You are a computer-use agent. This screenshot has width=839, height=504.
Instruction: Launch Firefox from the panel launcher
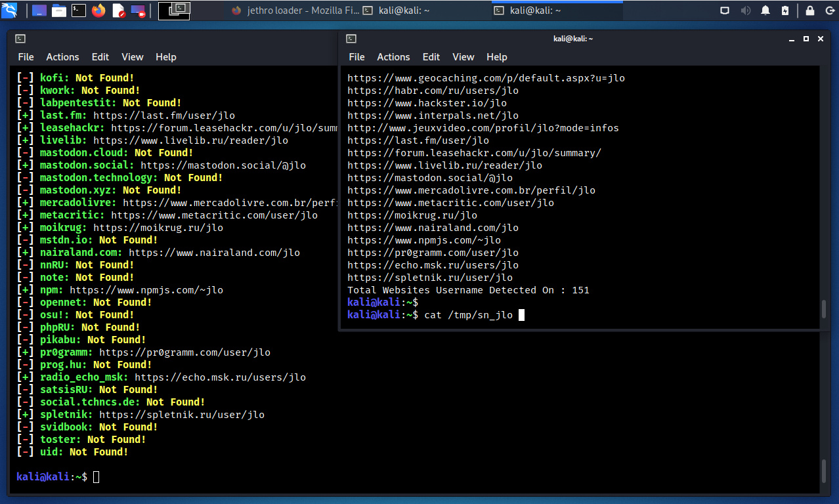(x=98, y=10)
